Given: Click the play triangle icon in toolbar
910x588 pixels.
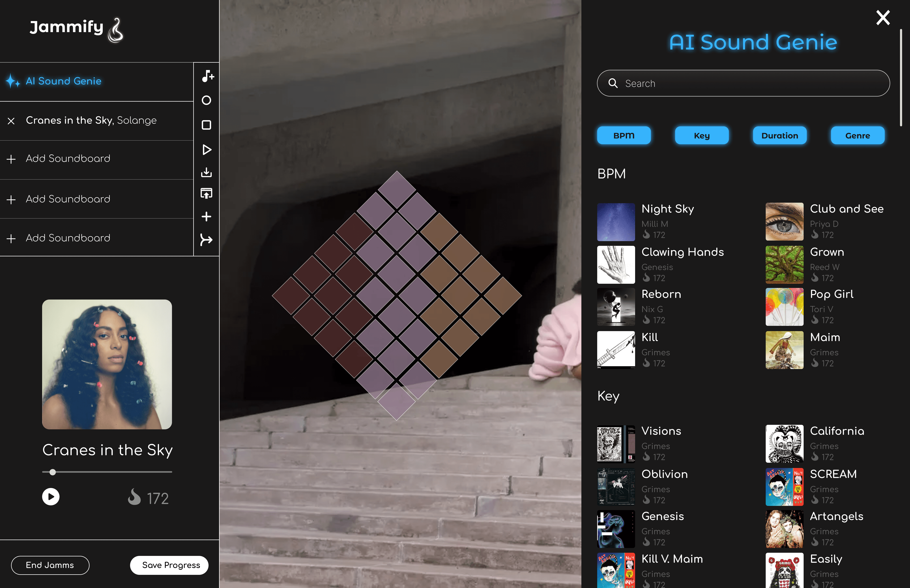Looking at the screenshot, I should (207, 150).
